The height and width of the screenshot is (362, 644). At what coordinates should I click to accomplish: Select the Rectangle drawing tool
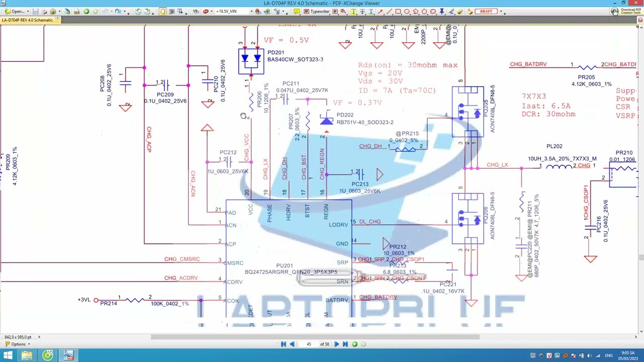coord(398,11)
